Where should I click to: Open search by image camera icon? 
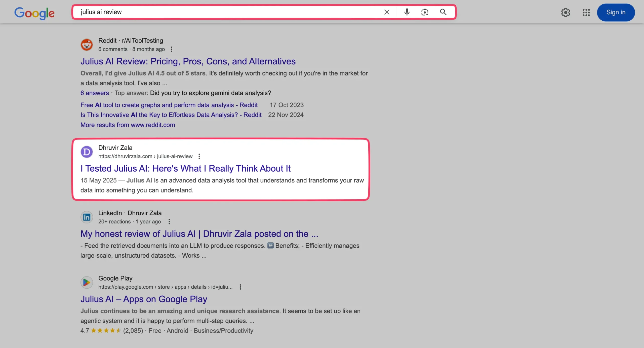click(x=425, y=12)
